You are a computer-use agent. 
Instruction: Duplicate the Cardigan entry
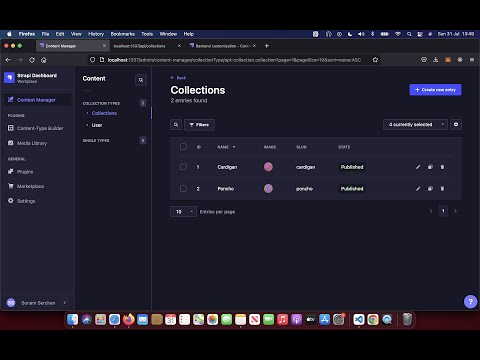point(430,167)
